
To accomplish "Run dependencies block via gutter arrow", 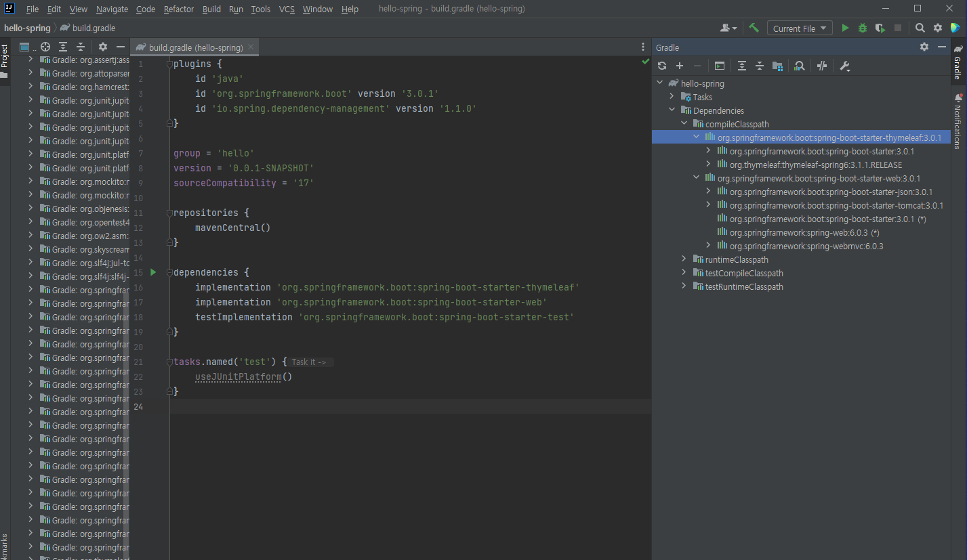I will [153, 272].
